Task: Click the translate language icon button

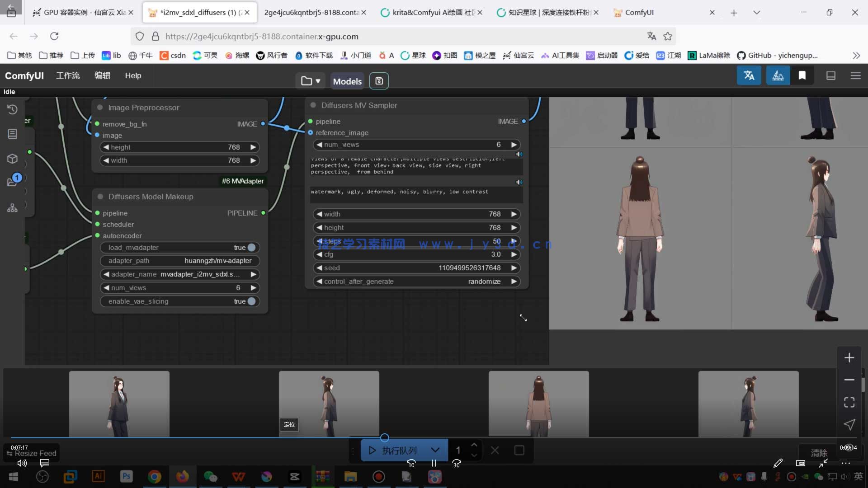Action: coord(749,75)
